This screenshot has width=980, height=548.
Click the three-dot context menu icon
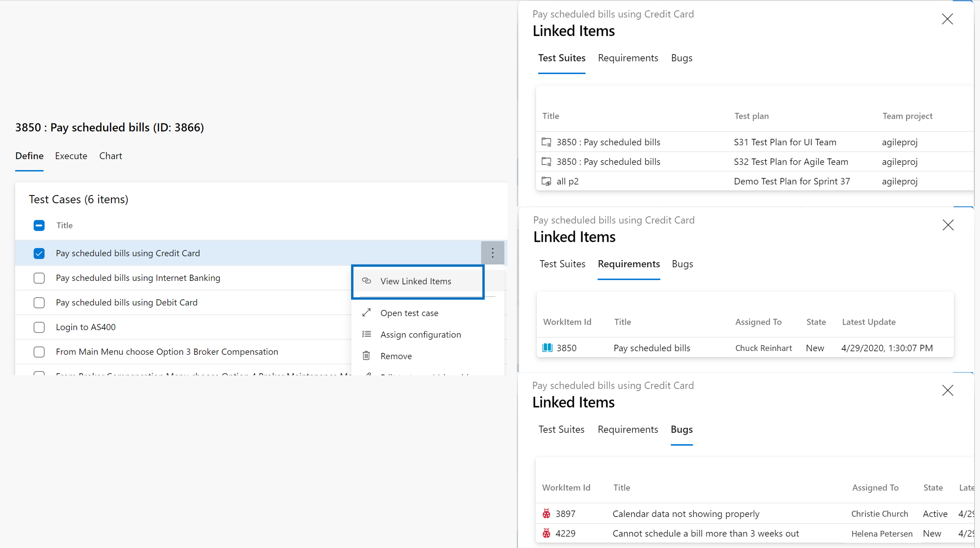coord(493,253)
